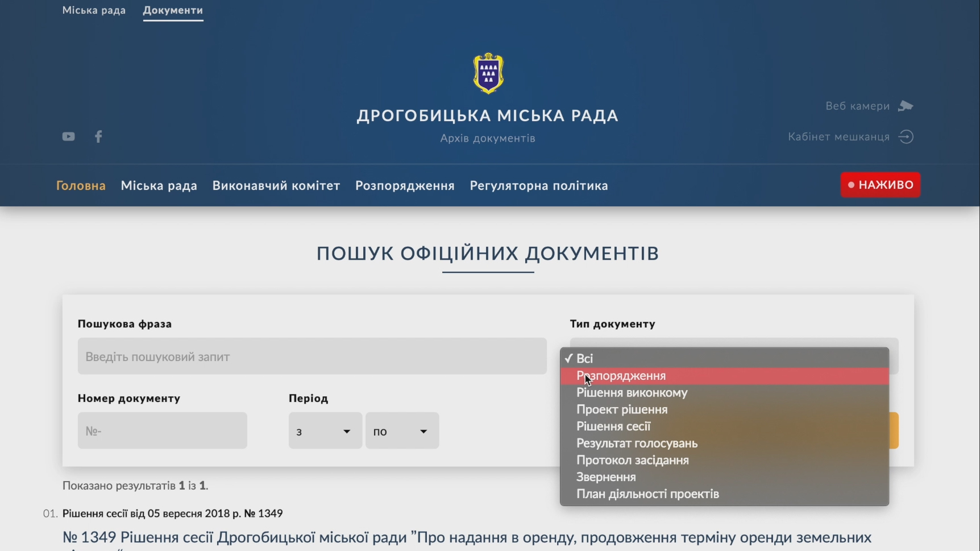Click the resident cabinet login icon

click(x=906, y=136)
